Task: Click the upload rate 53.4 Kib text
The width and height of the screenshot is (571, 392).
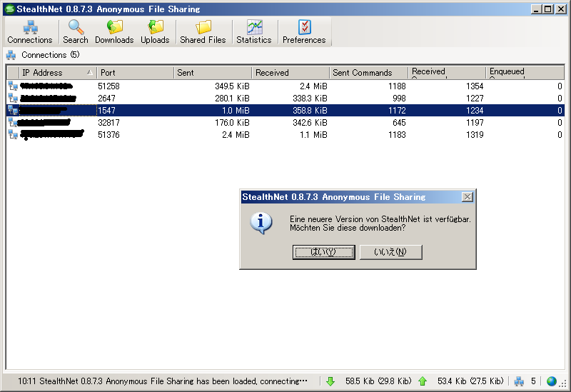Action: pyautogui.click(x=470, y=381)
